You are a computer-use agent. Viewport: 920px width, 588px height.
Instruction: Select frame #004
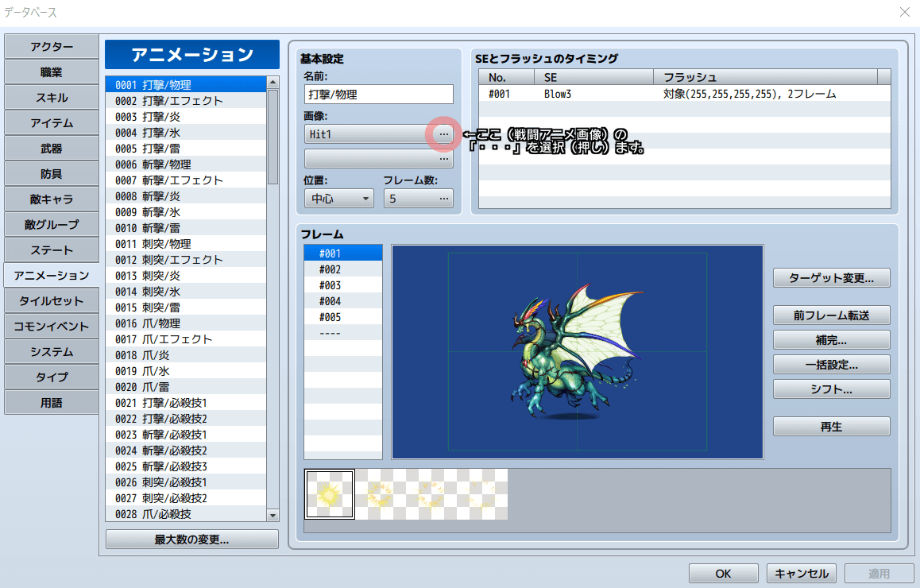click(x=343, y=301)
